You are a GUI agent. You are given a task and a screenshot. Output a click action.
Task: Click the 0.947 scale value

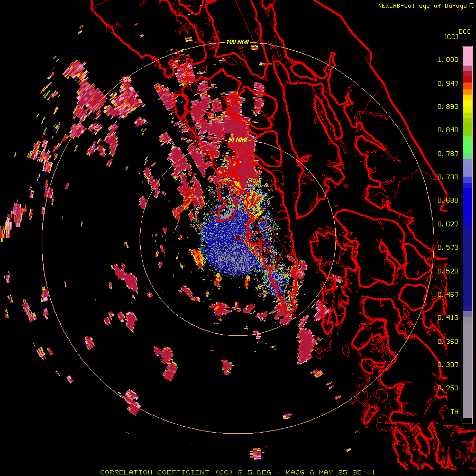[448, 83]
